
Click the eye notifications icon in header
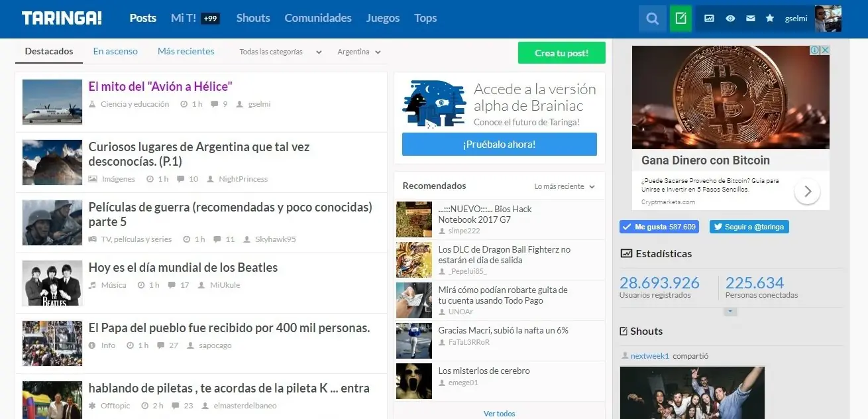click(730, 19)
